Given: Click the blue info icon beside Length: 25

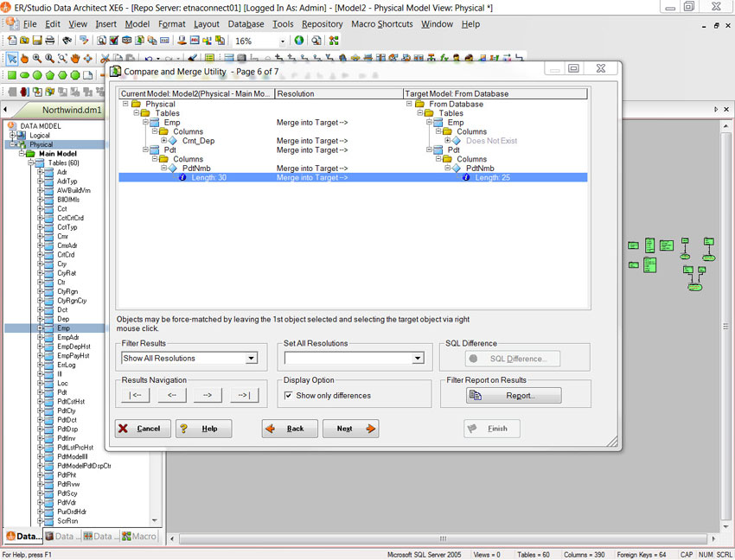Looking at the screenshot, I should click(x=466, y=178).
